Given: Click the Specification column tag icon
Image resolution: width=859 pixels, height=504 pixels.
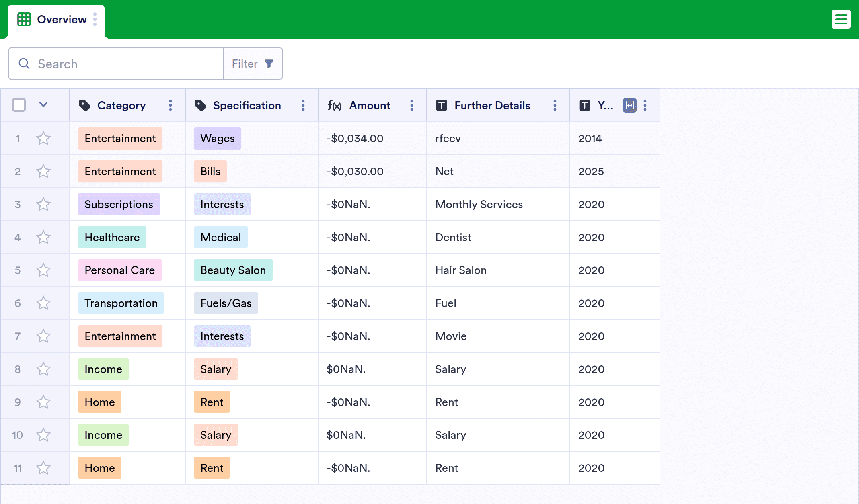Looking at the screenshot, I should pos(200,105).
